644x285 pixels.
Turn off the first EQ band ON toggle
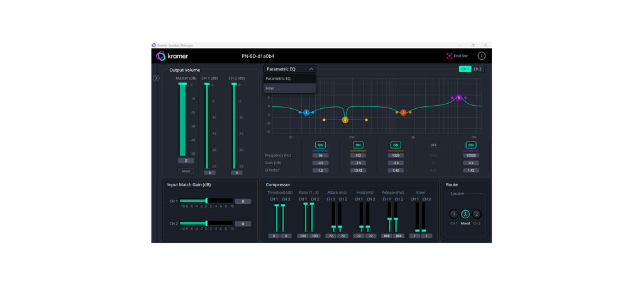click(x=320, y=145)
